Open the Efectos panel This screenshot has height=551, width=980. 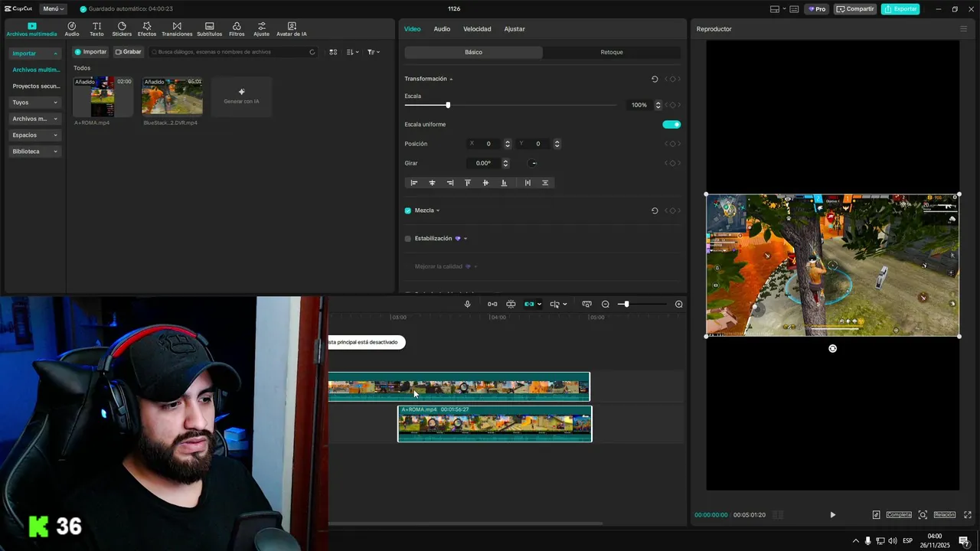pyautogui.click(x=147, y=29)
